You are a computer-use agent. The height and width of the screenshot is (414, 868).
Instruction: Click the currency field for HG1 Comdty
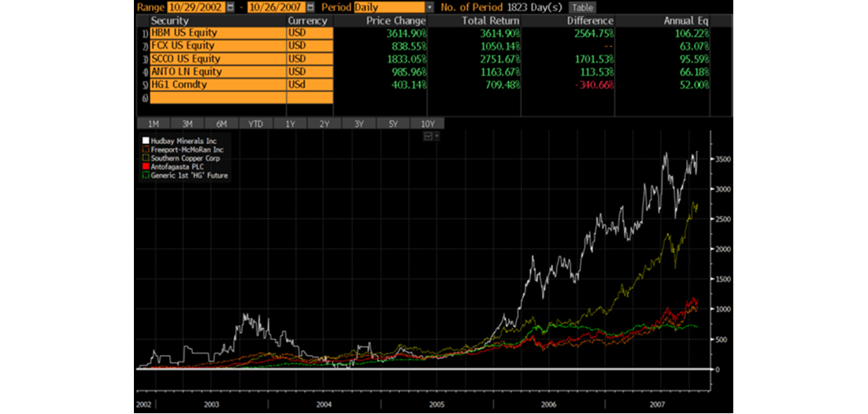tap(310, 84)
